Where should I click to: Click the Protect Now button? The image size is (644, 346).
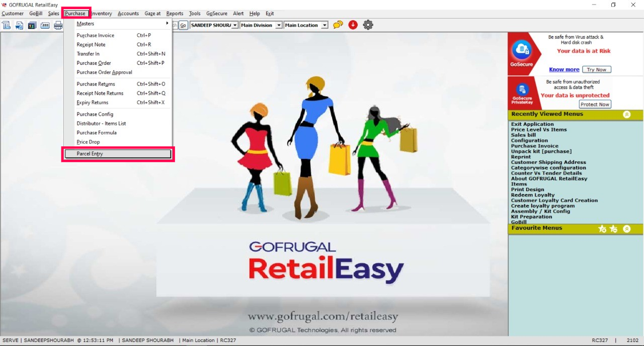pyautogui.click(x=595, y=104)
